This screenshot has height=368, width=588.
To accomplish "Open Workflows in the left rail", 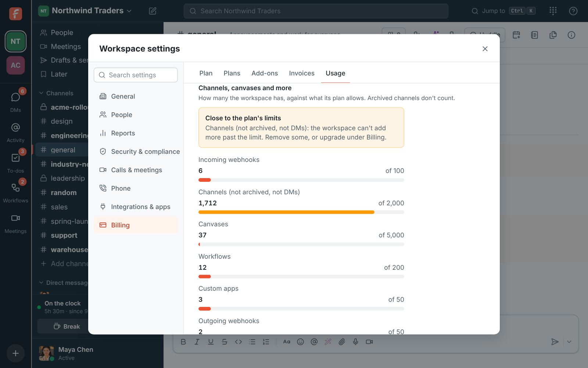I will click(15, 192).
